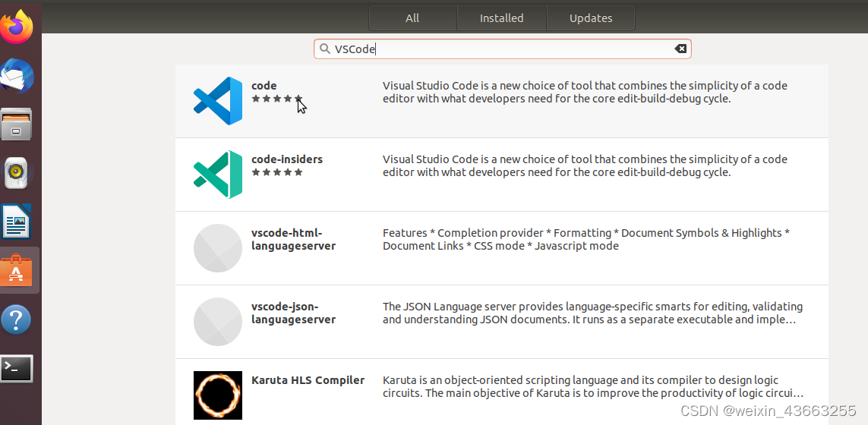Click the green code-insiders icon
This screenshot has width=868, height=425.
(x=218, y=175)
